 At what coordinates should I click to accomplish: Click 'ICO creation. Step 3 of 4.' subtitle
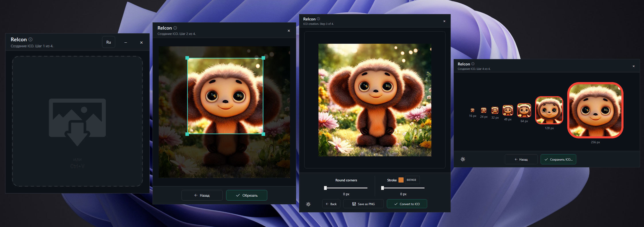point(318,24)
